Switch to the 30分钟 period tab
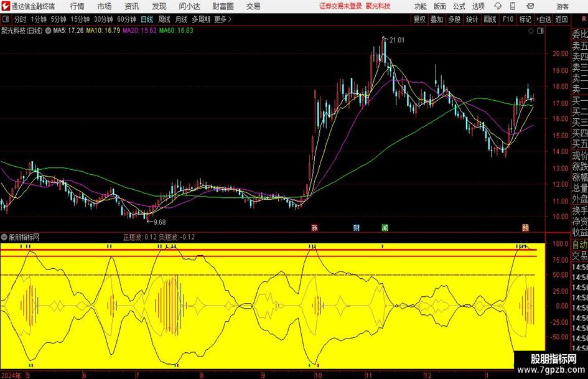 [x=103, y=19]
